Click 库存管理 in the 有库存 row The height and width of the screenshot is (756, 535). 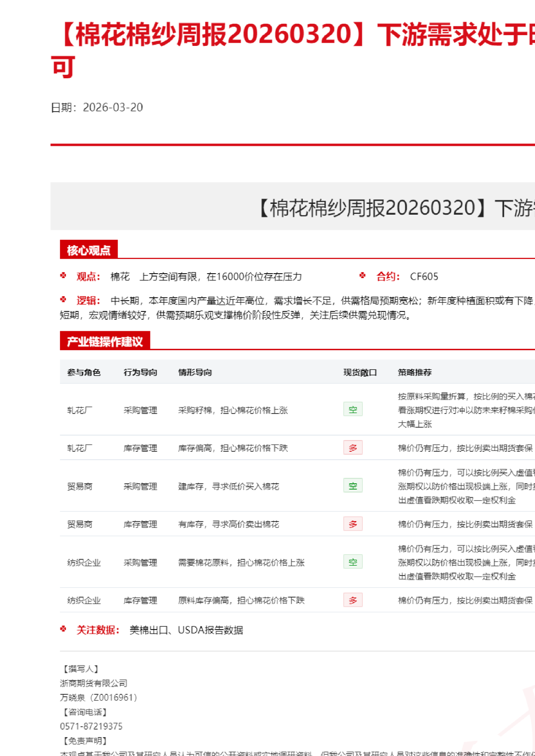pyautogui.click(x=141, y=524)
